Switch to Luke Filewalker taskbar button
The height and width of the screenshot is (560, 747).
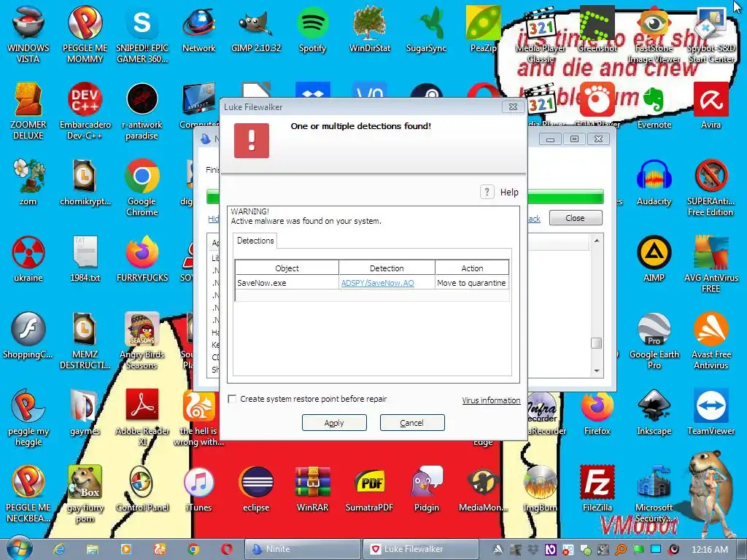coord(421,549)
